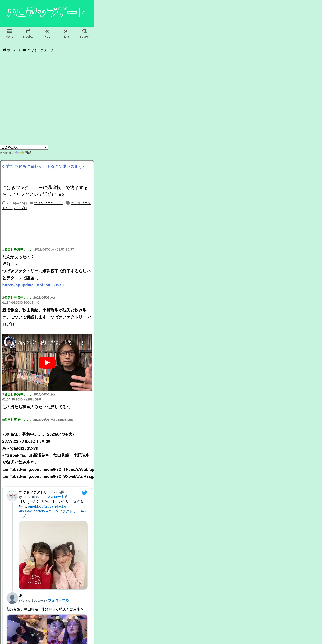The width and height of the screenshot is (322, 644).
Task: Click the tags icon in post meta
Action: tap(68, 203)
